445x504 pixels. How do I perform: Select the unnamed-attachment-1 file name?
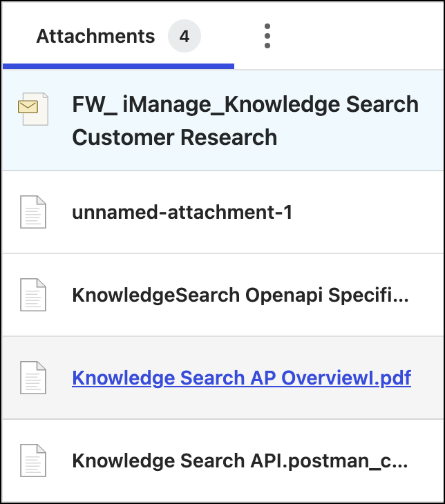[182, 213]
